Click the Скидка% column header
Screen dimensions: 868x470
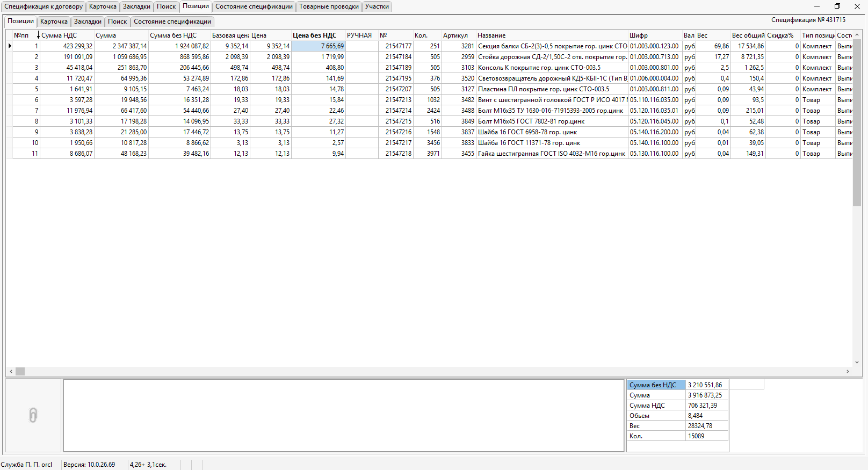(x=783, y=35)
